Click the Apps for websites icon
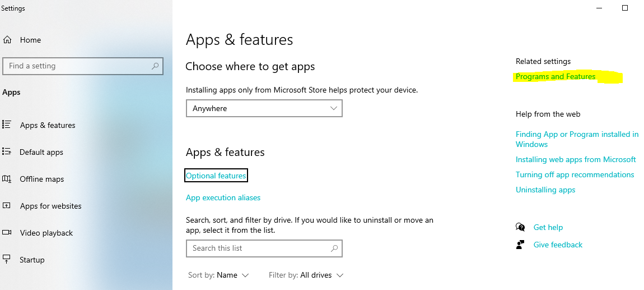The image size is (644, 290). (7, 206)
